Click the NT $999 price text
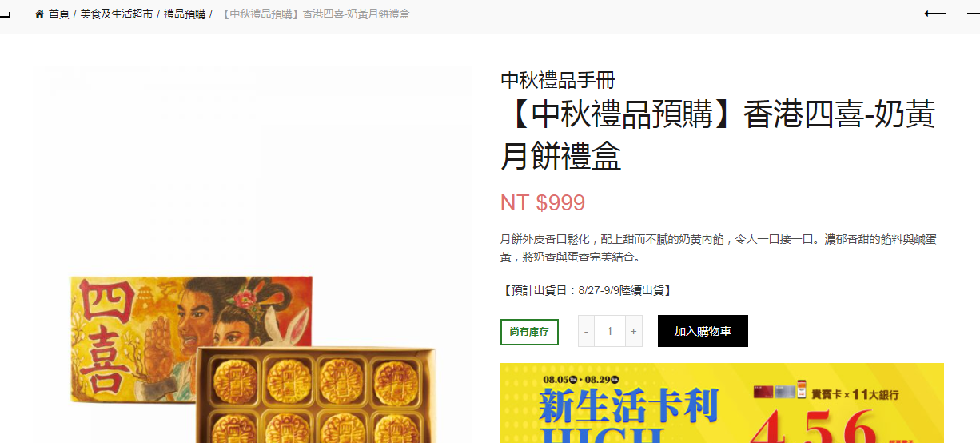980x443 pixels. tap(543, 202)
